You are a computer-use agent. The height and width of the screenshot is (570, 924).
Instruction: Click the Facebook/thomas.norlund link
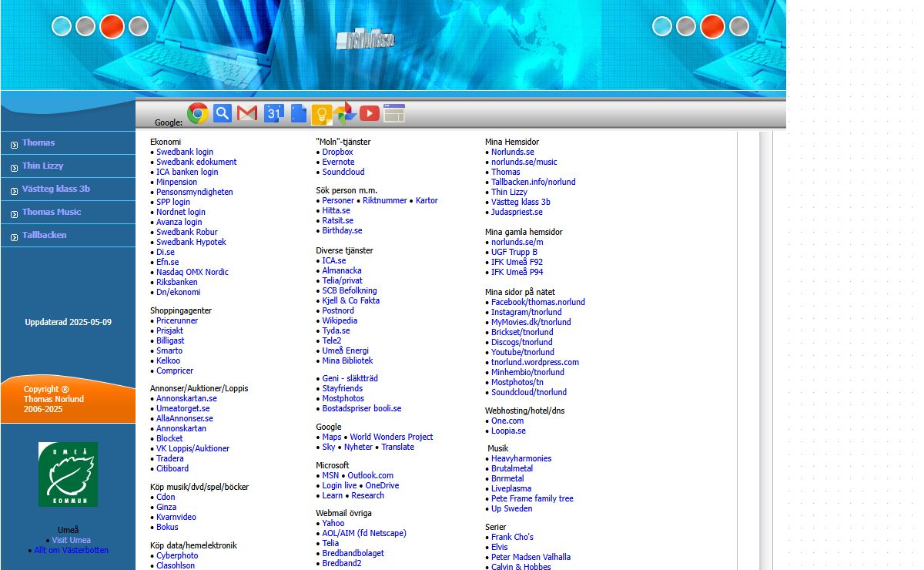pyautogui.click(x=538, y=303)
